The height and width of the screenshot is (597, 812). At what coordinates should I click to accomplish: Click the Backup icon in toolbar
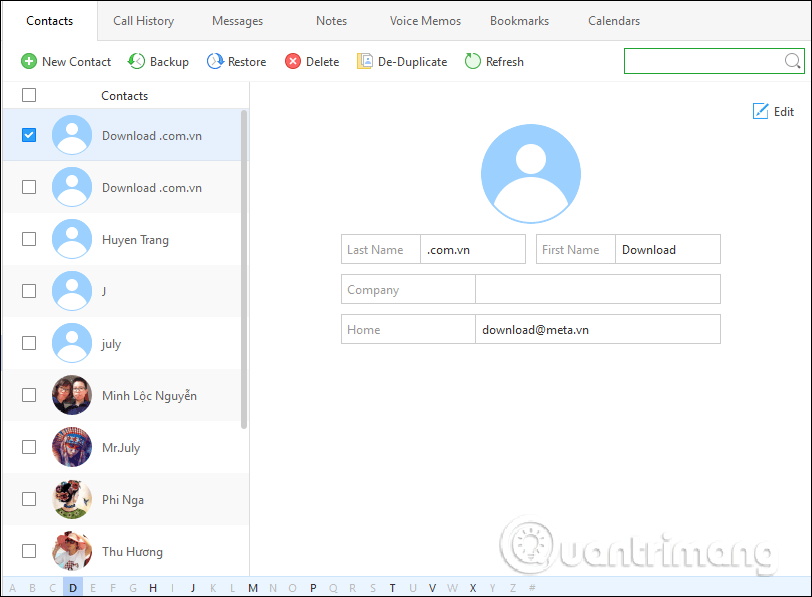point(137,62)
